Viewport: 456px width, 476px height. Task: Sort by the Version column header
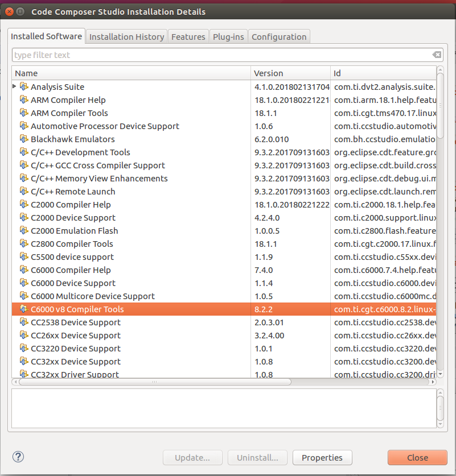pyautogui.click(x=290, y=73)
